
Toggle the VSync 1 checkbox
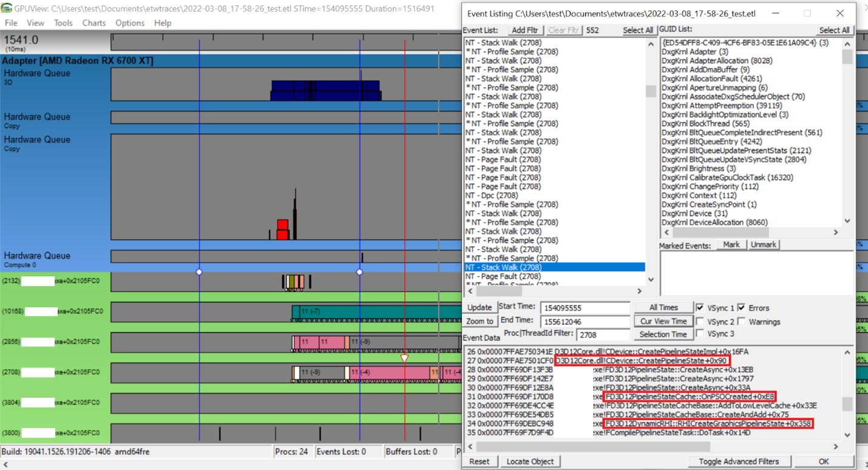pos(700,308)
